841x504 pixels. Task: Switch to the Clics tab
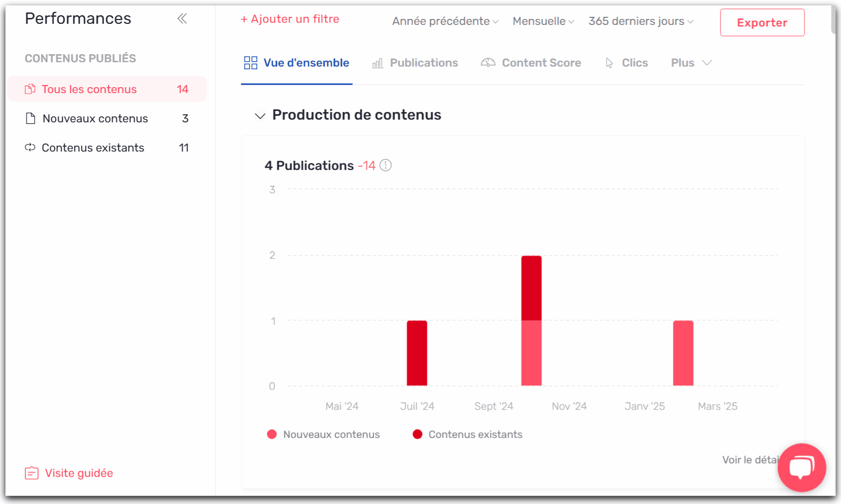click(x=627, y=63)
